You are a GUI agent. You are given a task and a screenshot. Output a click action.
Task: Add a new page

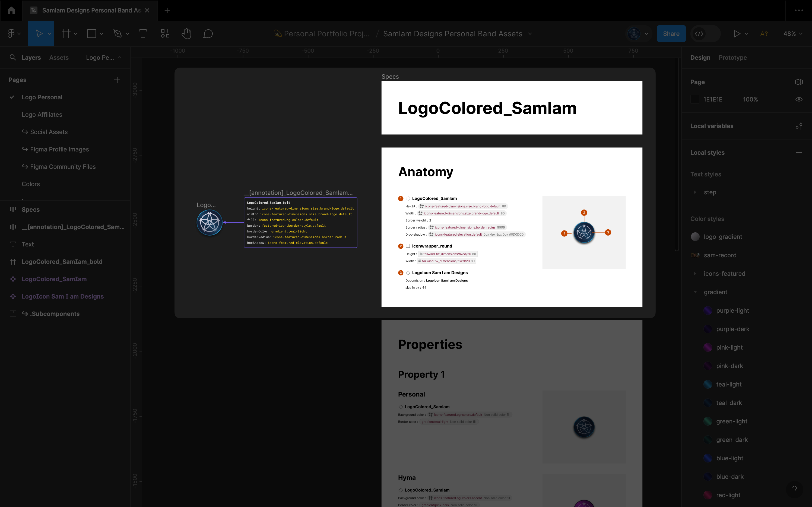tap(117, 80)
